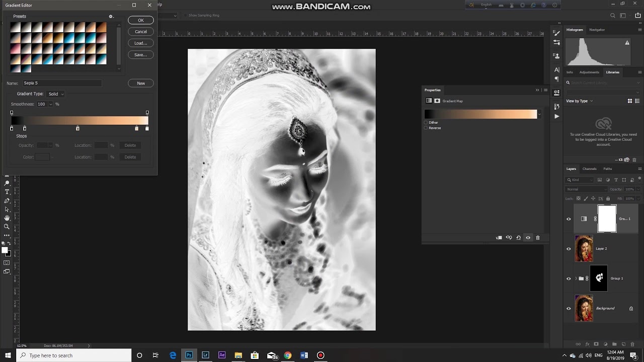Switch to the Channels tab
Image resolution: width=644 pixels, height=362 pixels.
pos(589,169)
